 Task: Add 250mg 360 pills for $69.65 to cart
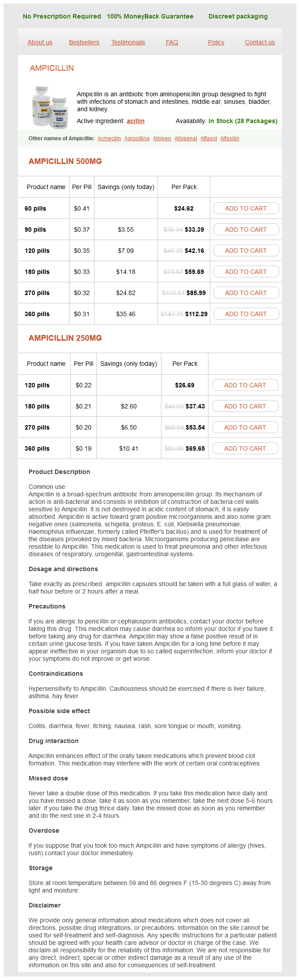click(245, 448)
